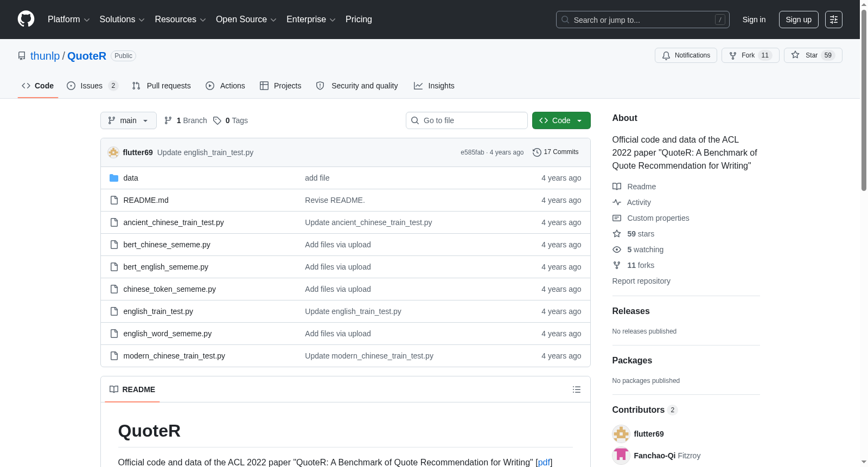Expand the Solutions menu

click(x=122, y=20)
